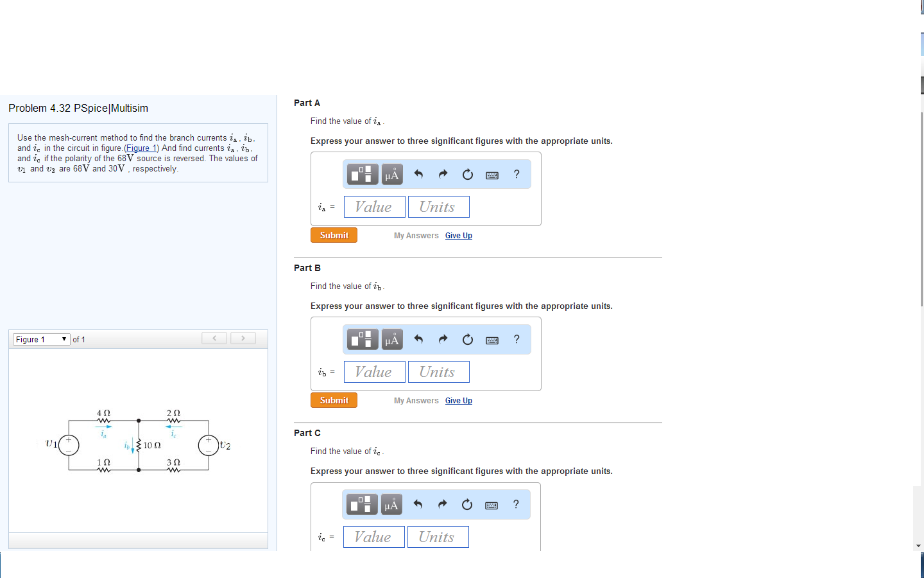Select the μÅ units icon in Part A
Viewport: 924px width, 578px height.
[x=391, y=174]
